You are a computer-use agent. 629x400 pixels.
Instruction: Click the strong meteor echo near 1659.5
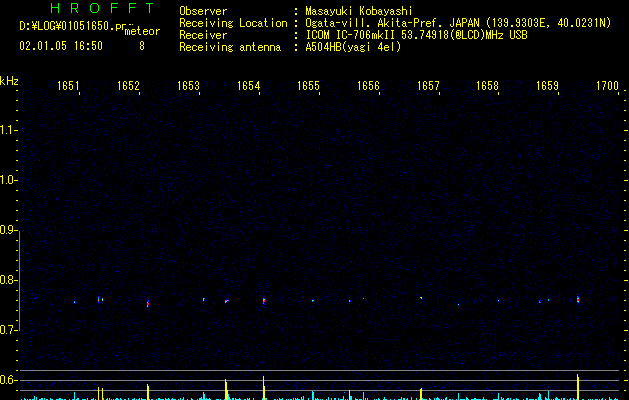(578, 299)
